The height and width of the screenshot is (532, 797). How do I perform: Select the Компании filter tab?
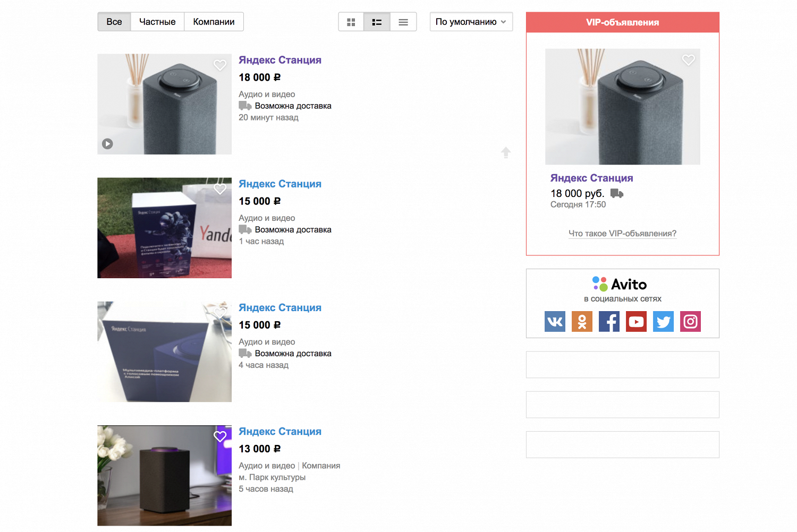[214, 22]
